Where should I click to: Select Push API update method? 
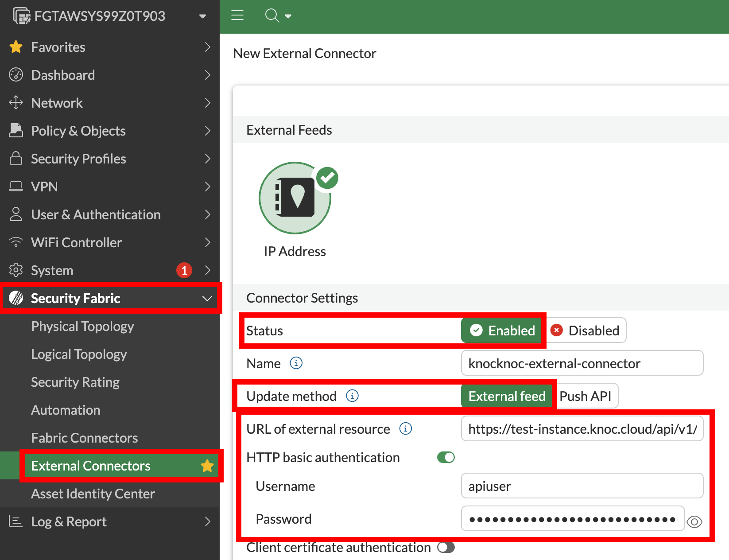click(x=585, y=396)
